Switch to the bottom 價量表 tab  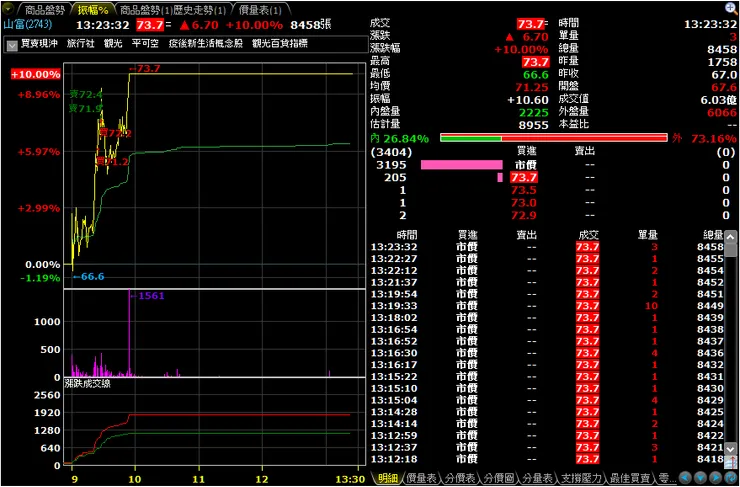tap(421, 478)
